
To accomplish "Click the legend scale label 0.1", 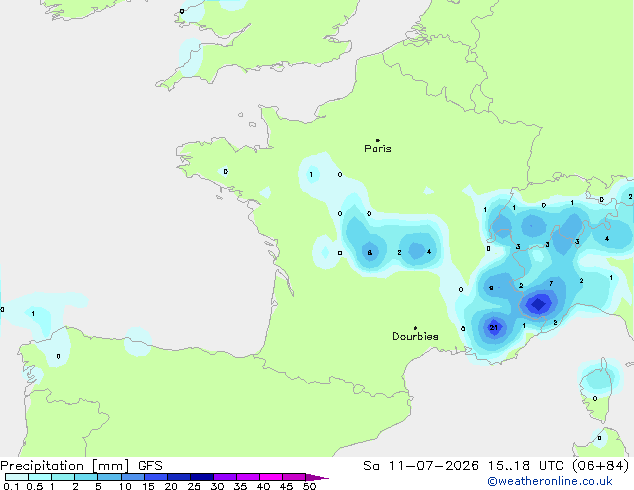I will pyautogui.click(x=11, y=486).
